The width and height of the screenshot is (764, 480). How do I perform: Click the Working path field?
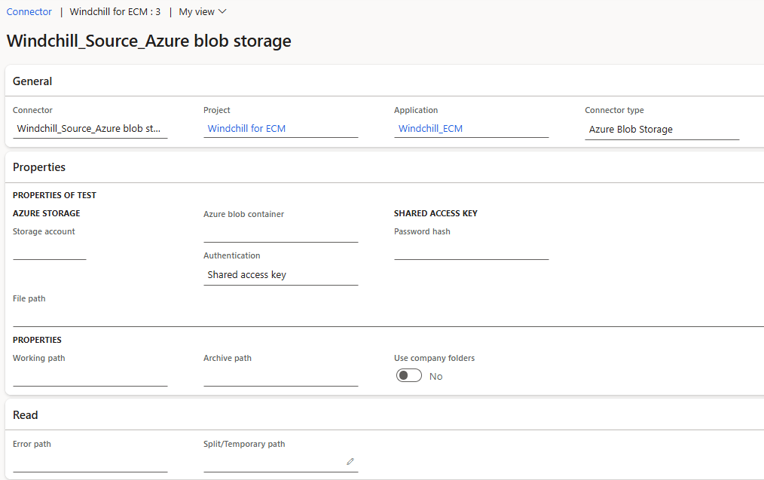point(90,377)
